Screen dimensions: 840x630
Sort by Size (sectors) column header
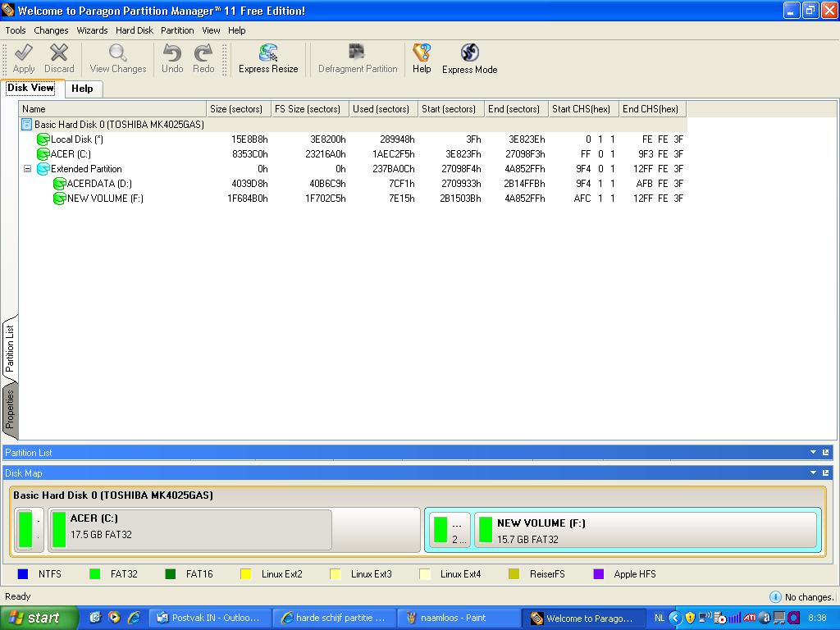pyautogui.click(x=239, y=109)
